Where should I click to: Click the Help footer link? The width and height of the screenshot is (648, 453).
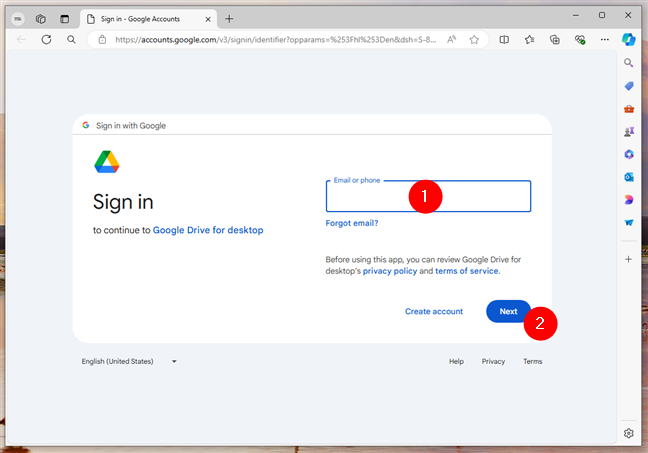456,361
